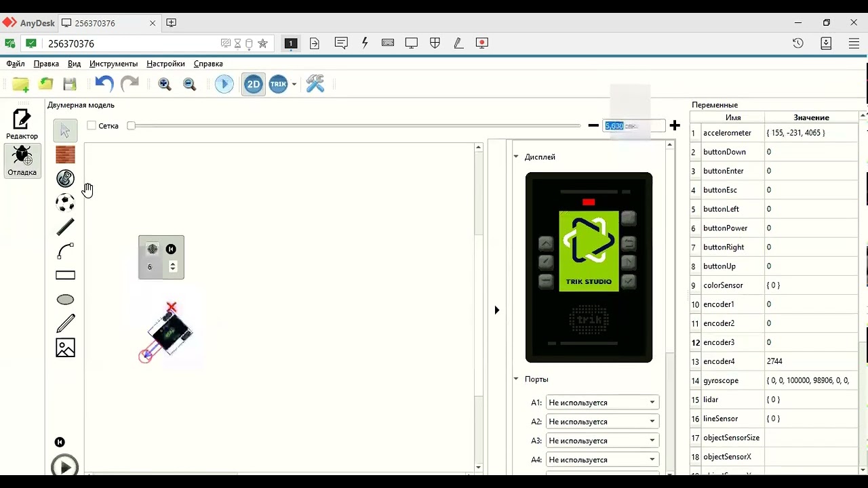Click the plus speed button
This screenshot has height=488, width=868.
point(675,125)
